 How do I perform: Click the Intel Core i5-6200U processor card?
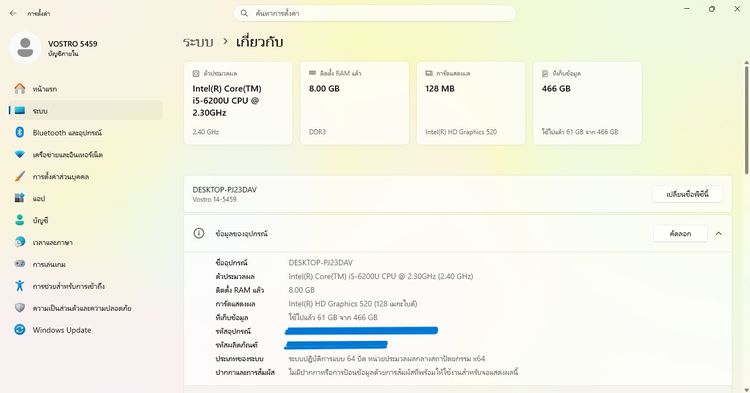pos(238,103)
